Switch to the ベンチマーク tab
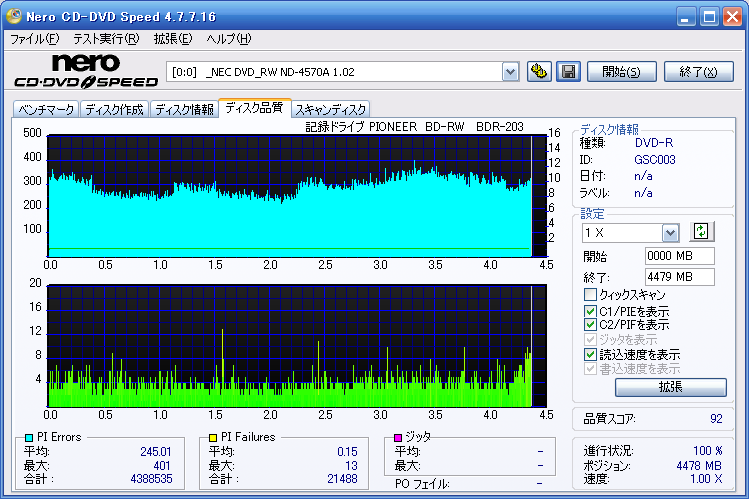 point(46,110)
